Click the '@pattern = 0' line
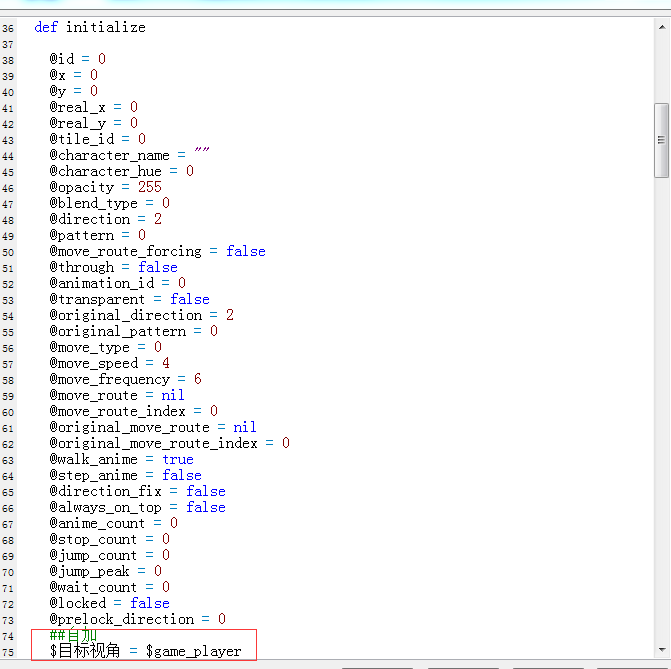The image size is (671, 669). point(98,235)
